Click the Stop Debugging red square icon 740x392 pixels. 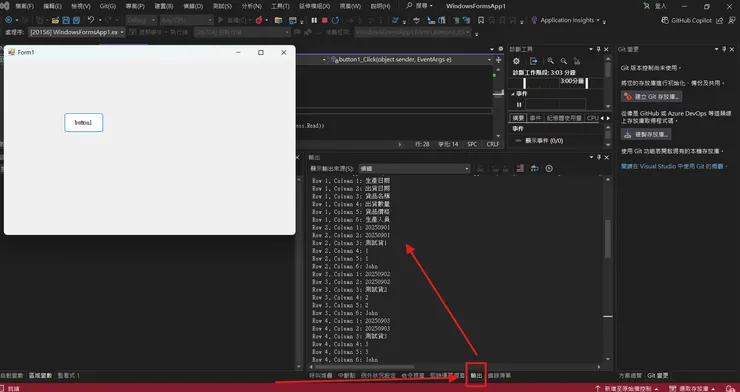click(x=325, y=20)
